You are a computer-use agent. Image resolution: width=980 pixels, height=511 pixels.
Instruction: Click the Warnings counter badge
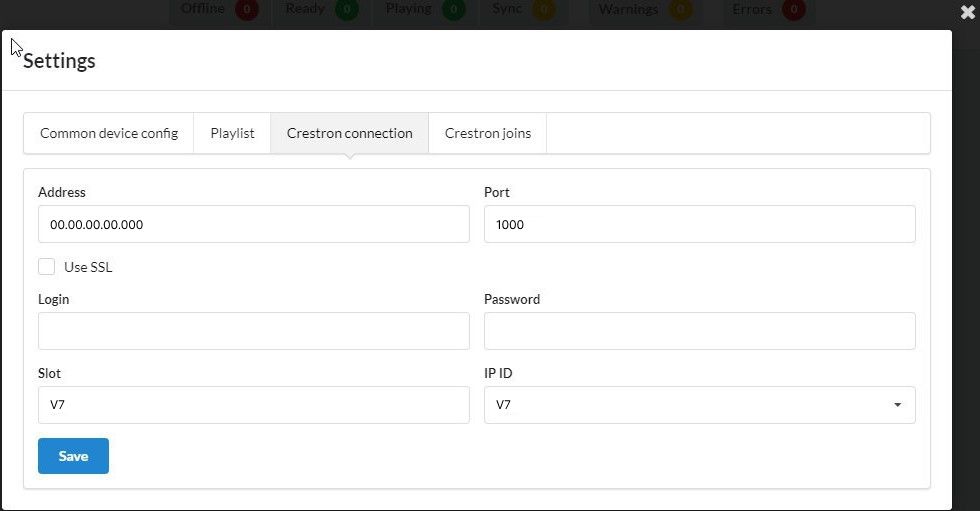pyautogui.click(x=680, y=9)
